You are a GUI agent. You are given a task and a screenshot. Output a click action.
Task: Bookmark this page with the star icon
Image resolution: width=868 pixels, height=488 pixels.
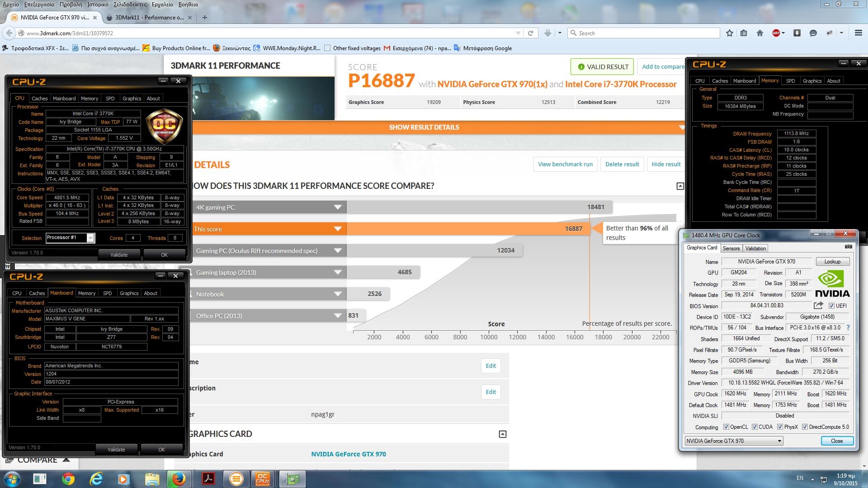pos(729,33)
